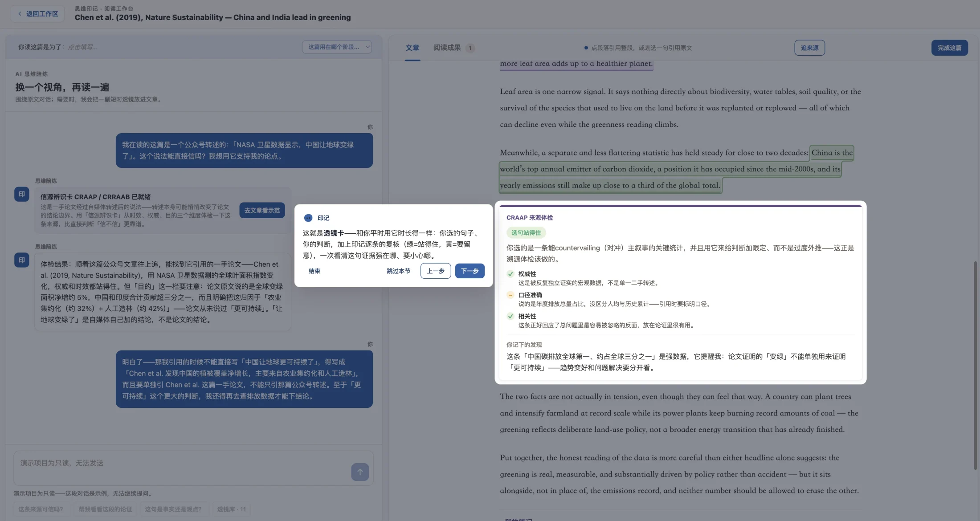Click the 你记下的发现 label in card
This screenshot has height=521, width=980.
click(524, 345)
